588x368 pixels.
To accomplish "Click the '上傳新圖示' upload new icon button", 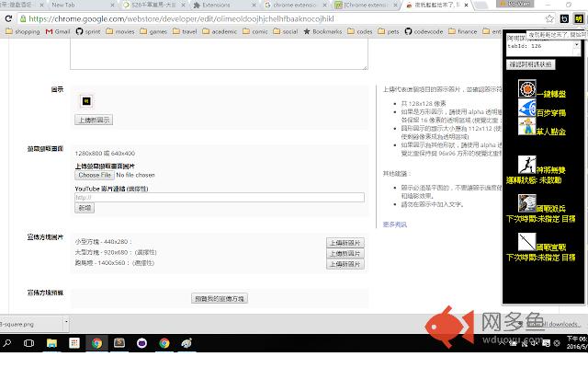I will click(x=94, y=121).
